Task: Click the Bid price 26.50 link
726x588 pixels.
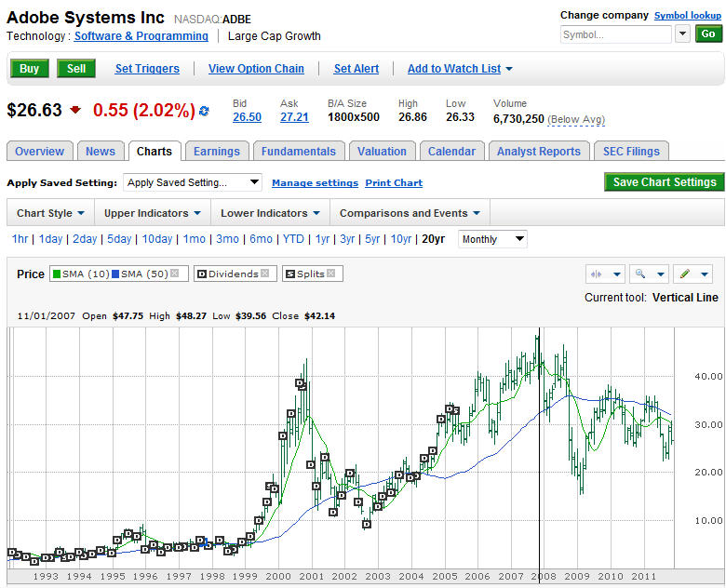Action: point(248,117)
